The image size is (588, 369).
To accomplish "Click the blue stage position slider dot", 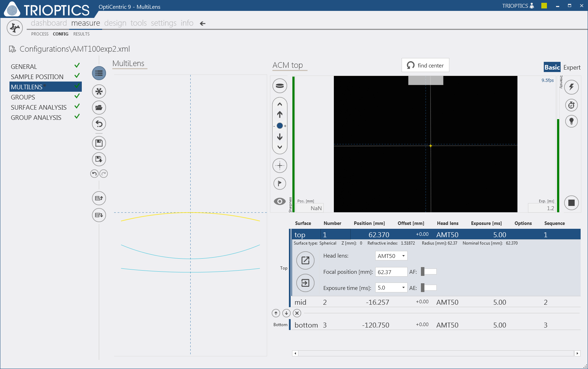I will (280, 126).
